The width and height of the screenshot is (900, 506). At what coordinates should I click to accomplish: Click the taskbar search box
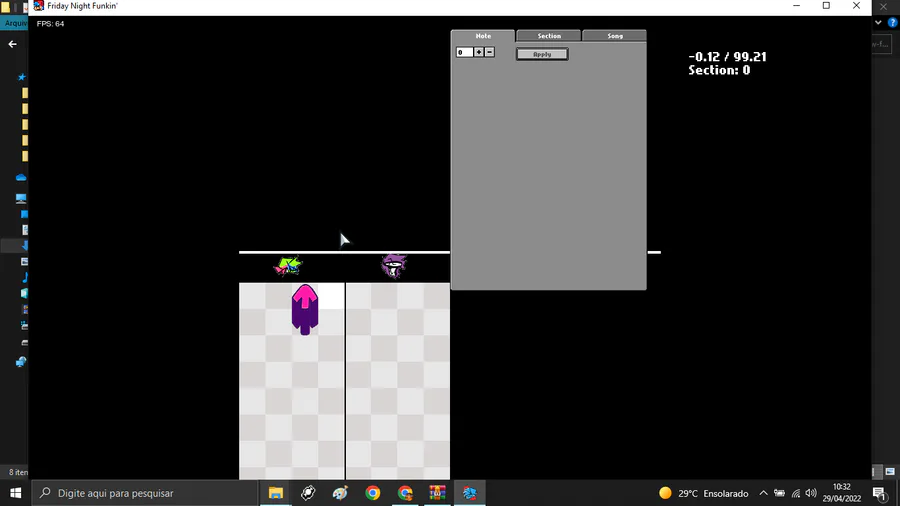[x=145, y=493]
